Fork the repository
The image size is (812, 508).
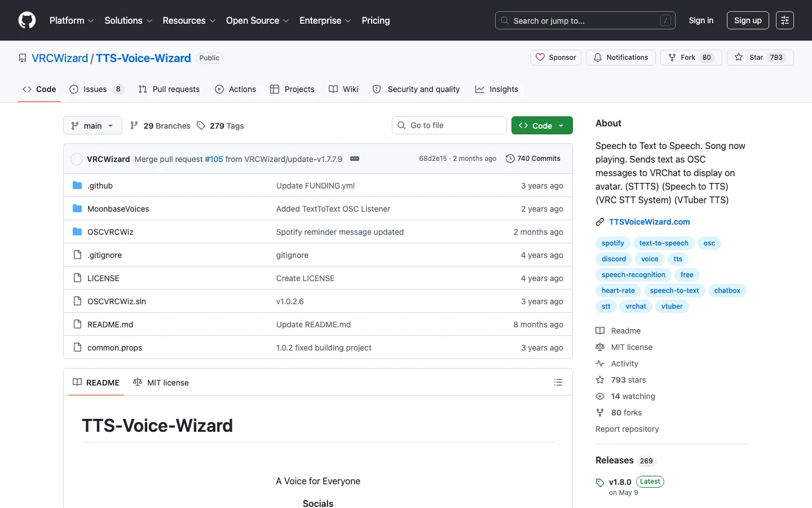pos(691,58)
